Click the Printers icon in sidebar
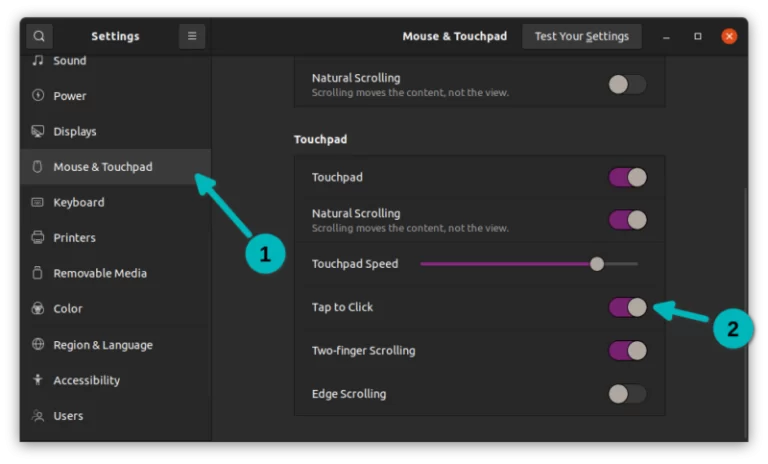This screenshot has height=464, width=768. 38,238
